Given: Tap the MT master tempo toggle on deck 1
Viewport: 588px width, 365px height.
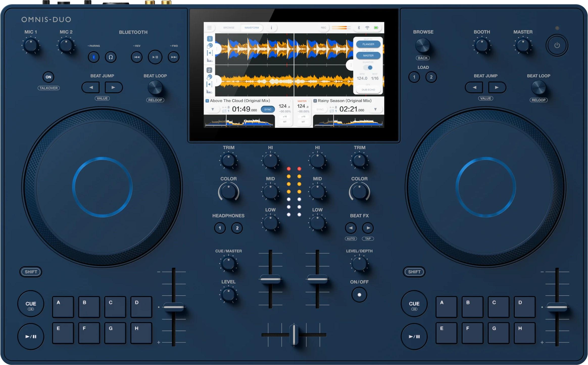Looking at the screenshot, I should pos(285,122).
